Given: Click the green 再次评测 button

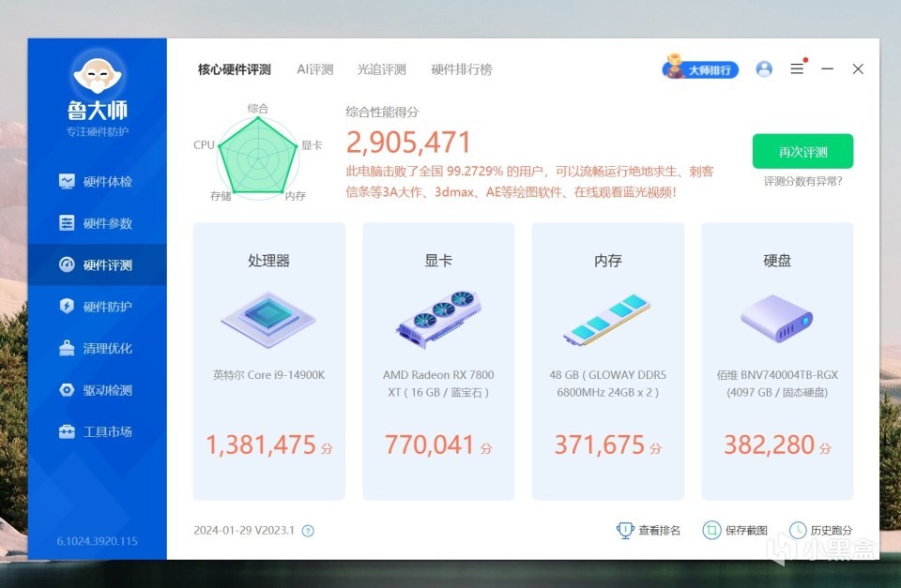Looking at the screenshot, I should [x=802, y=152].
